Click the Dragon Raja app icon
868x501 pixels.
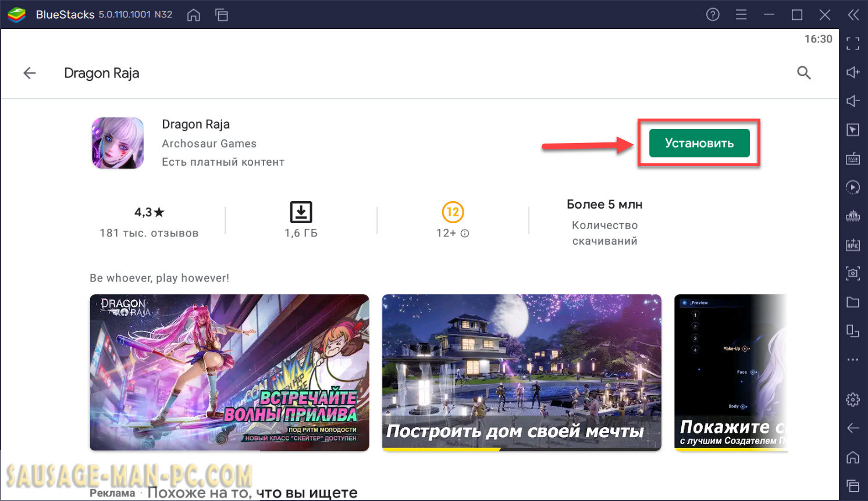coord(118,143)
